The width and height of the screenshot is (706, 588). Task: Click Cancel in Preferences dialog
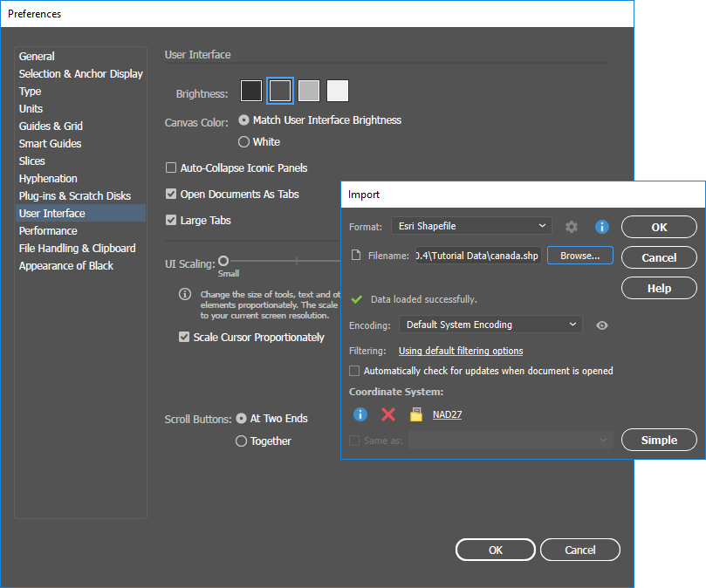coord(580,550)
